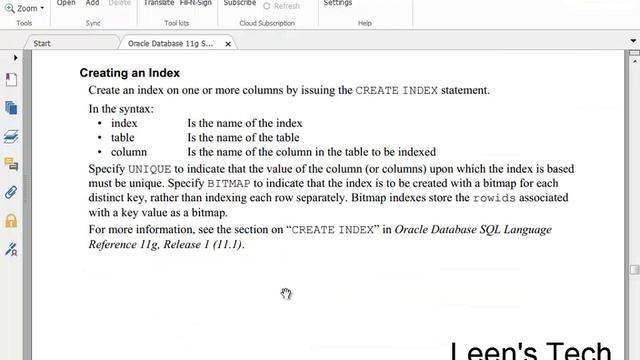Image resolution: width=640 pixels, height=360 pixels.
Task: Close the Oracle Database 11g tab
Action: click(228, 44)
